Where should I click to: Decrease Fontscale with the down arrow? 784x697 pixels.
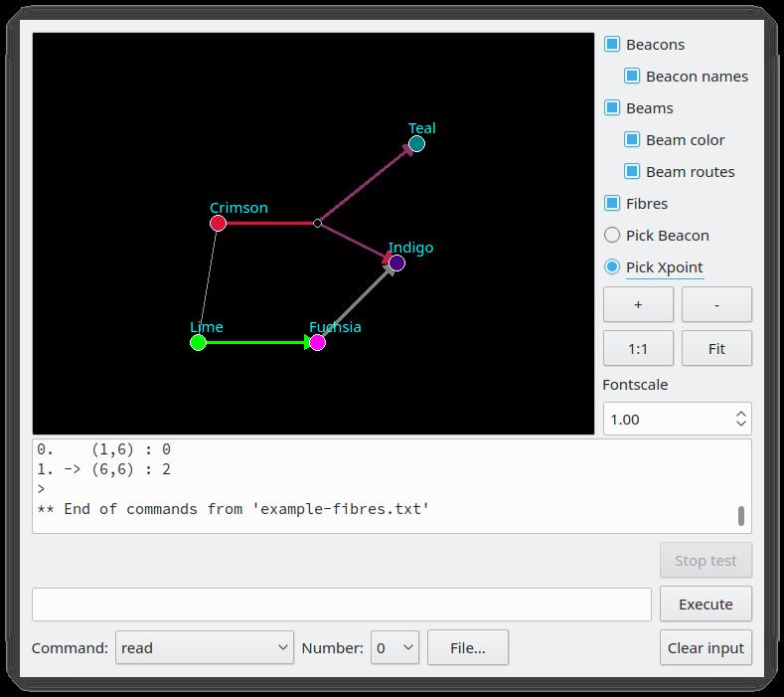(741, 424)
